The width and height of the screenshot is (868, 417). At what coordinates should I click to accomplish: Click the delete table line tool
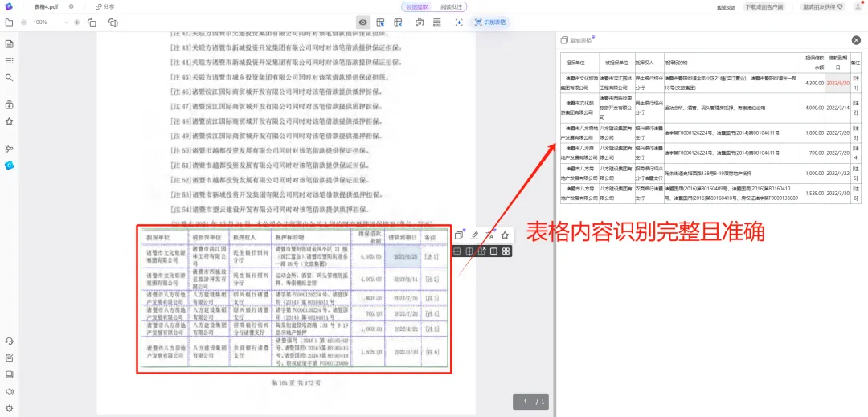(x=481, y=251)
